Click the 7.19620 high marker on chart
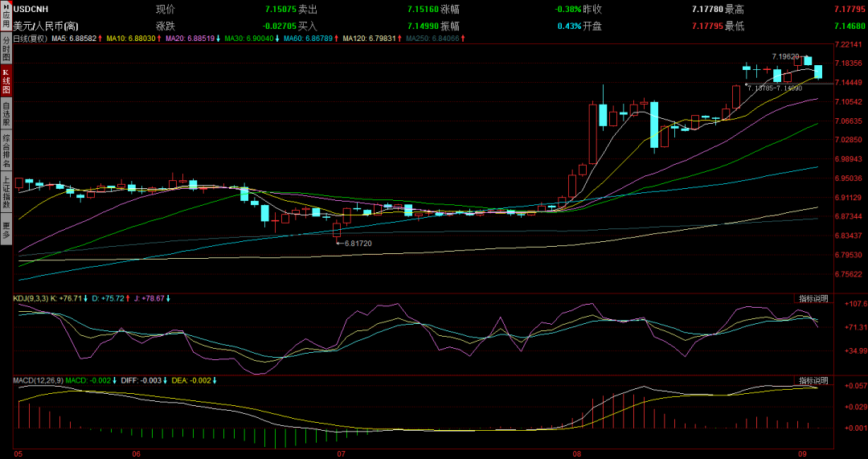Viewport: 868px width, 459px height. (x=785, y=56)
